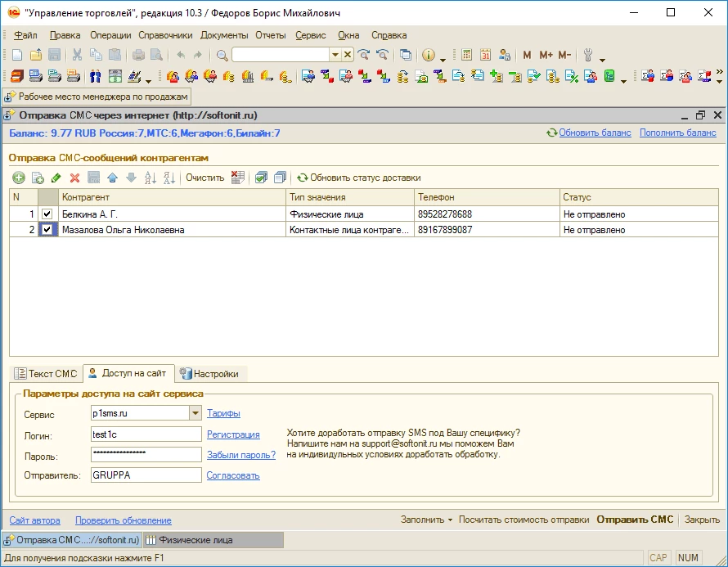Expand the search box dropdown in the toolbar
Screen dimensions: 728x567
pyautogui.click(x=335, y=56)
